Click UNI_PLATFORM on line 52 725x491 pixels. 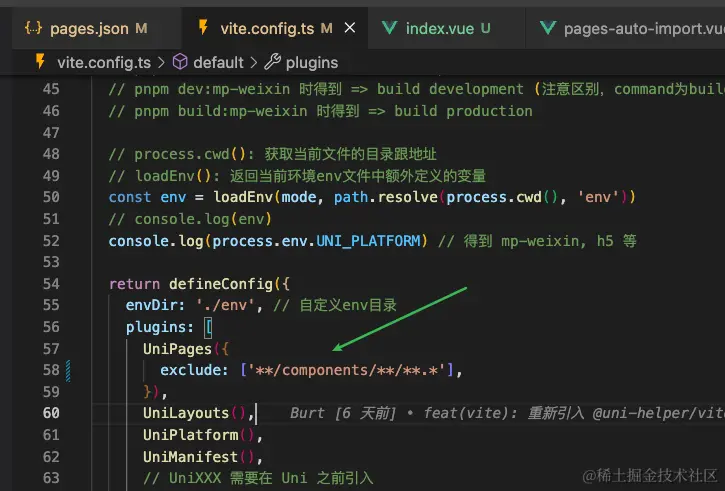[369, 241]
